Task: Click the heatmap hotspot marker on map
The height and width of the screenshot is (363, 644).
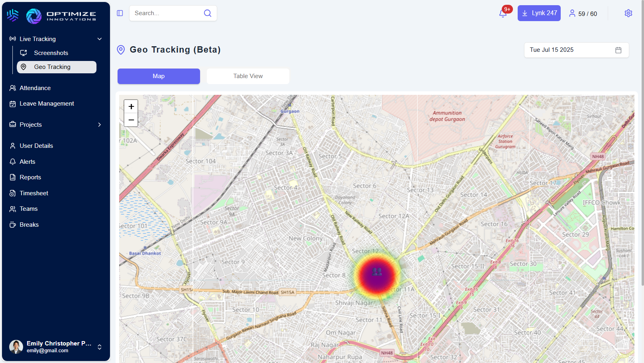Action: [377, 274]
